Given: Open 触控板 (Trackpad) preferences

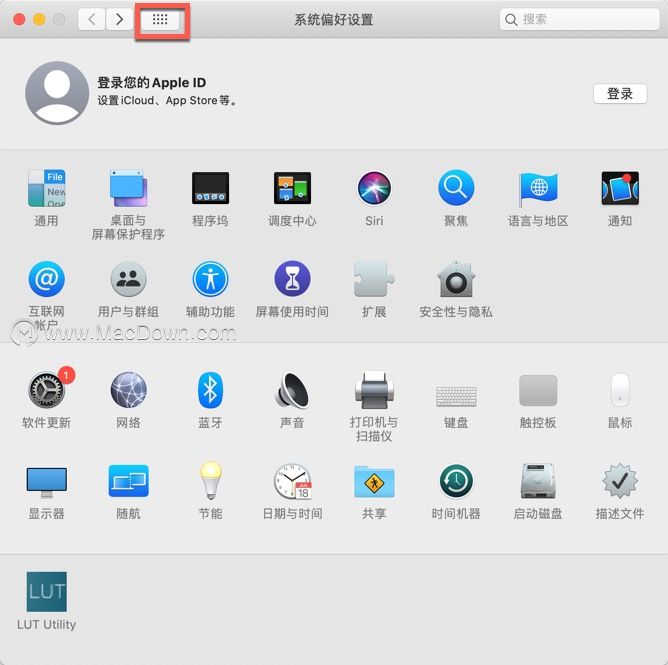Looking at the screenshot, I should (538, 390).
